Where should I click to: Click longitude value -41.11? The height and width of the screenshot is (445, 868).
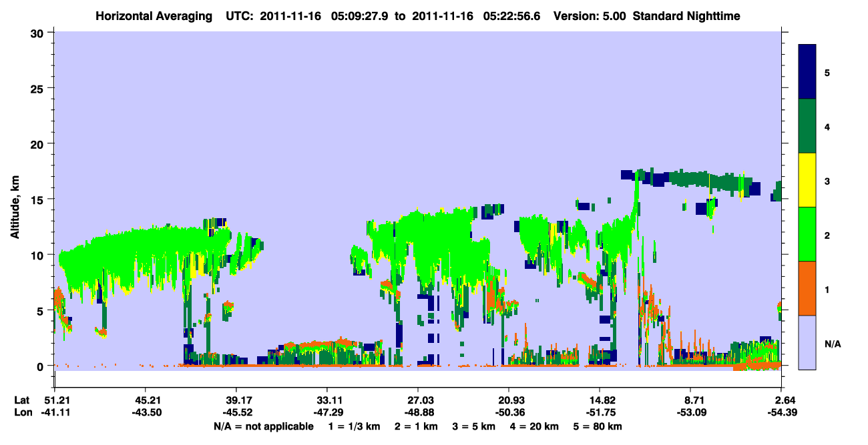55,412
